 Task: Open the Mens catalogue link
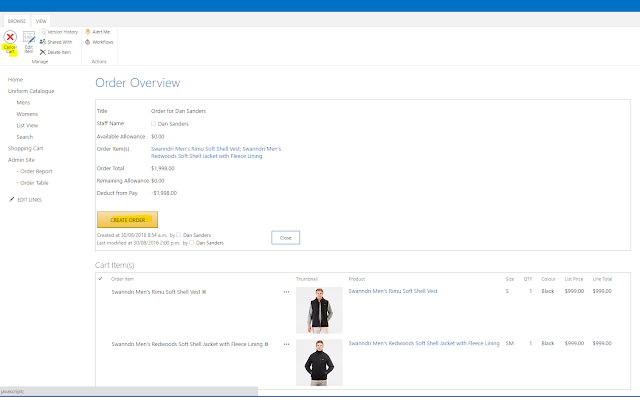[23, 102]
